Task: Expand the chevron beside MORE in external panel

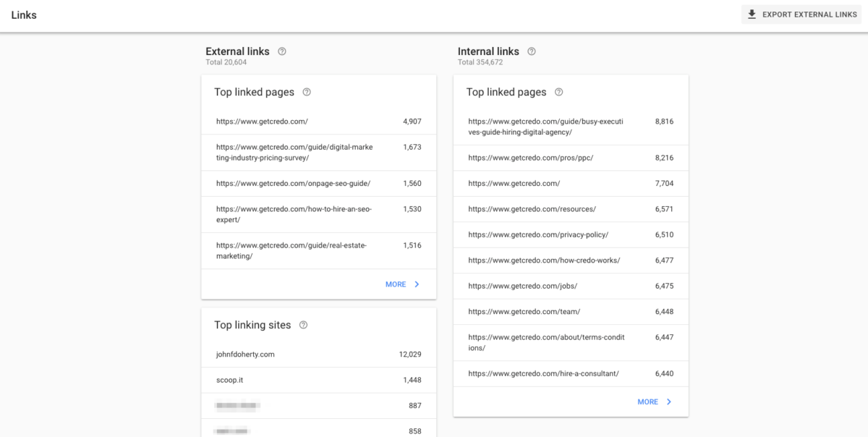Action: (x=417, y=284)
